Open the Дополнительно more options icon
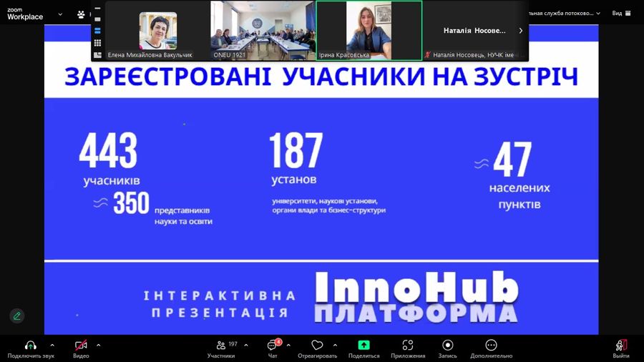The height and width of the screenshot is (362, 644). (491, 345)
